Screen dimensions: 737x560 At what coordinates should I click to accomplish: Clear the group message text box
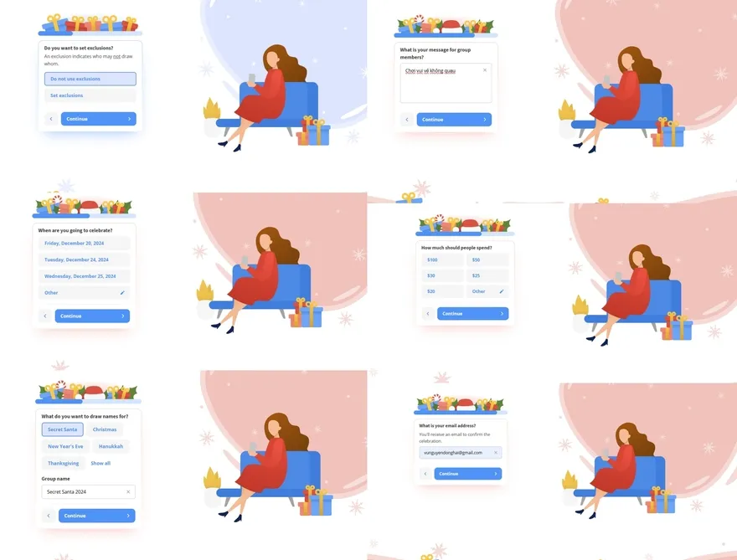click(485, 70)
